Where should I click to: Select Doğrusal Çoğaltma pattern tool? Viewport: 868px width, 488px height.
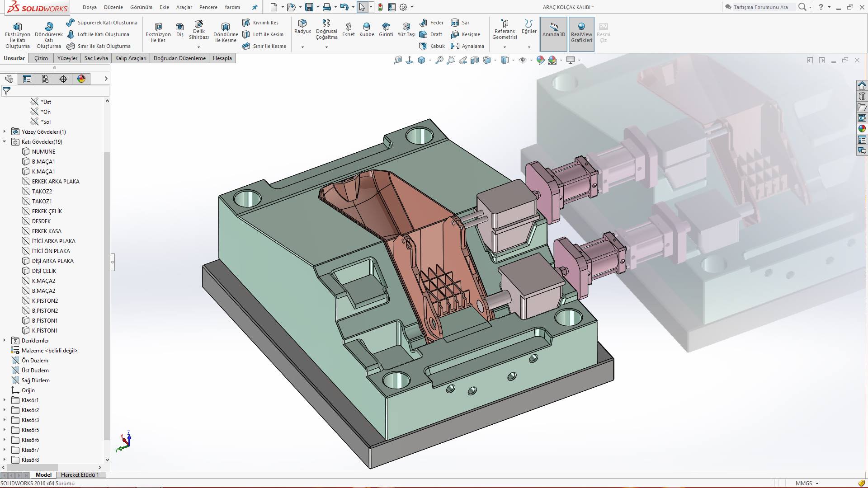coord(326,30)
